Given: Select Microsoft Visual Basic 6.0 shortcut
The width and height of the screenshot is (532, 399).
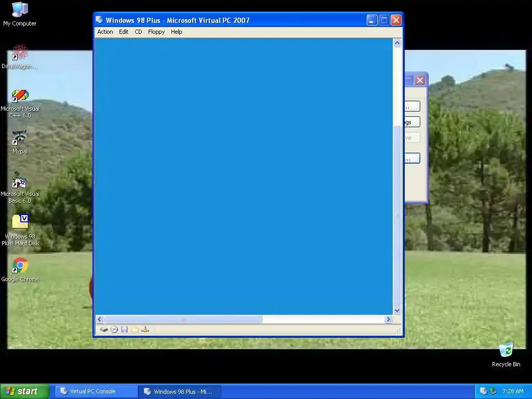Looking at the screenshot, I should click(x=20, y=188).
